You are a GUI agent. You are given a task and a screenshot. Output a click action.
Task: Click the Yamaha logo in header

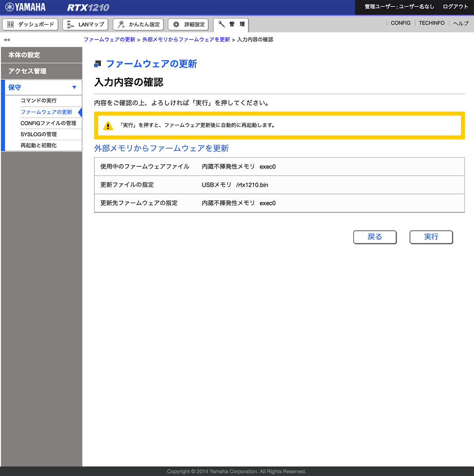pos(25,7)
